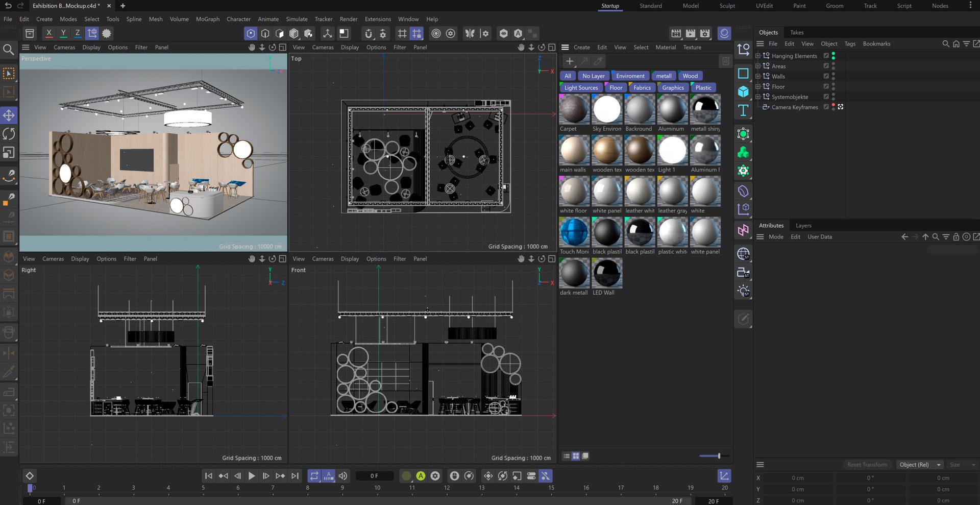
Task: Expand the Walls object group
Action: (x=758, y=76)
